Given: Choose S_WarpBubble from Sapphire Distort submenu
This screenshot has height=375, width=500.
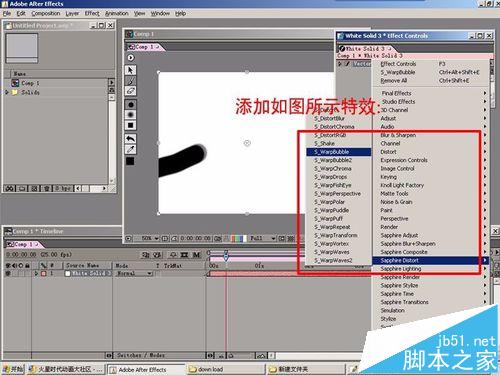Looking at the screenshot, I should tap(339, 152).
